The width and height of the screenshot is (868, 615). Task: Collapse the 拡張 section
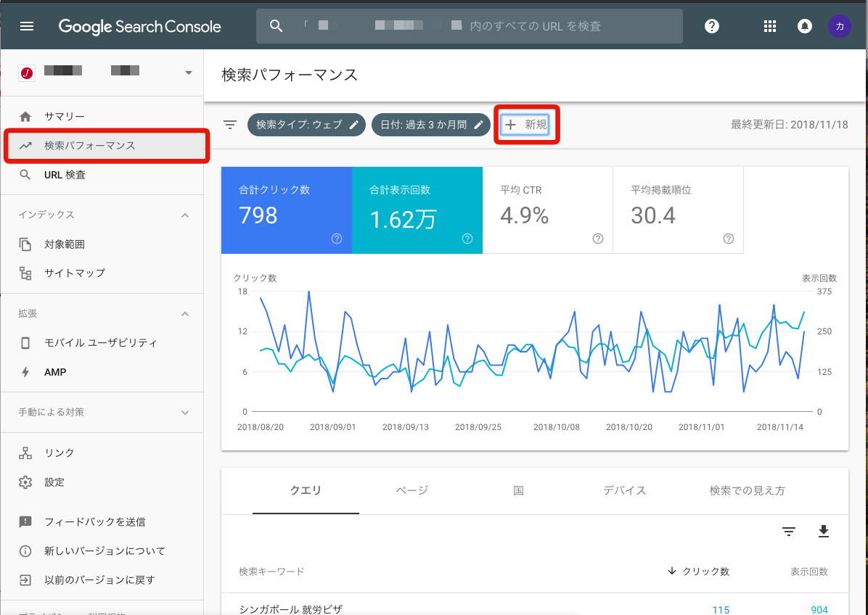tap(185, 313)
